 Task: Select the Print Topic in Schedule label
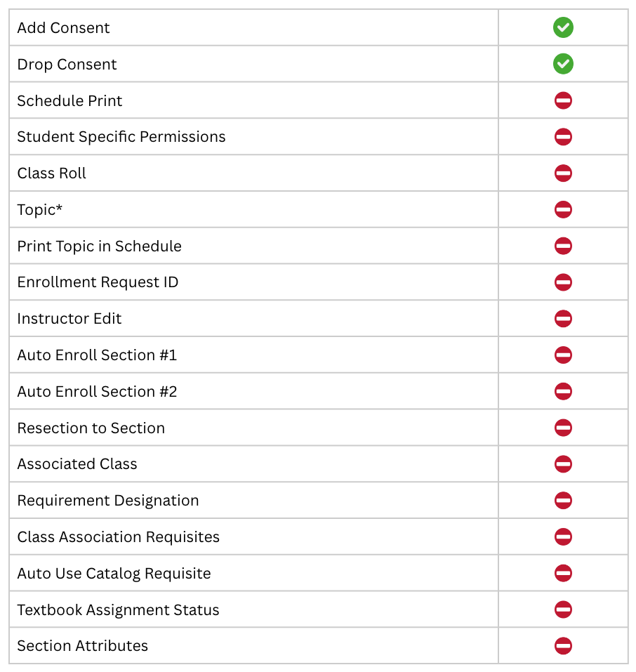click(x=100, y=246)
